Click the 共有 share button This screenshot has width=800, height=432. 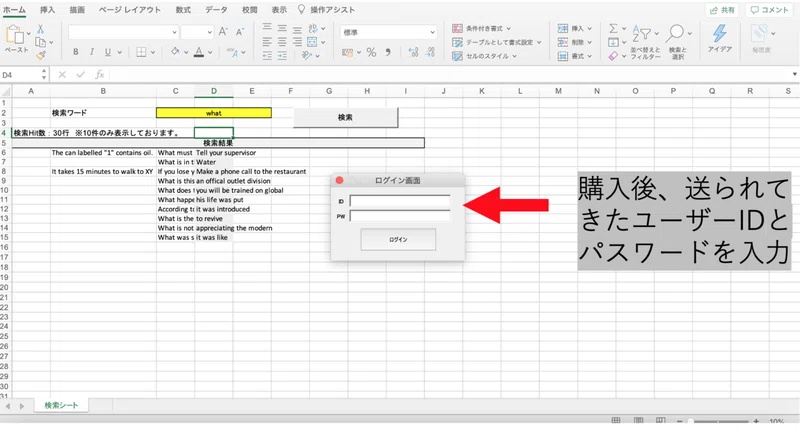(722, 10)
